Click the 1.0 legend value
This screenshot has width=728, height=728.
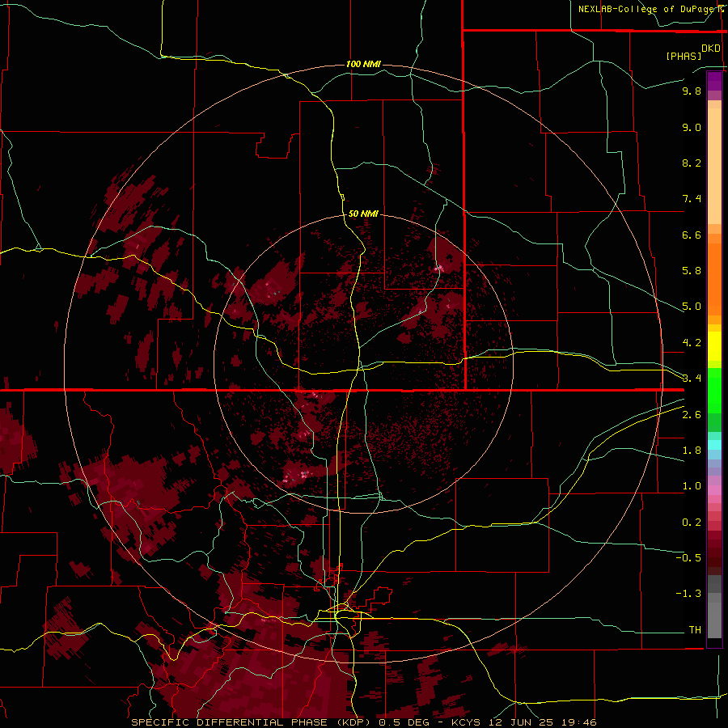pyautogui.click(x=692, y=486)
